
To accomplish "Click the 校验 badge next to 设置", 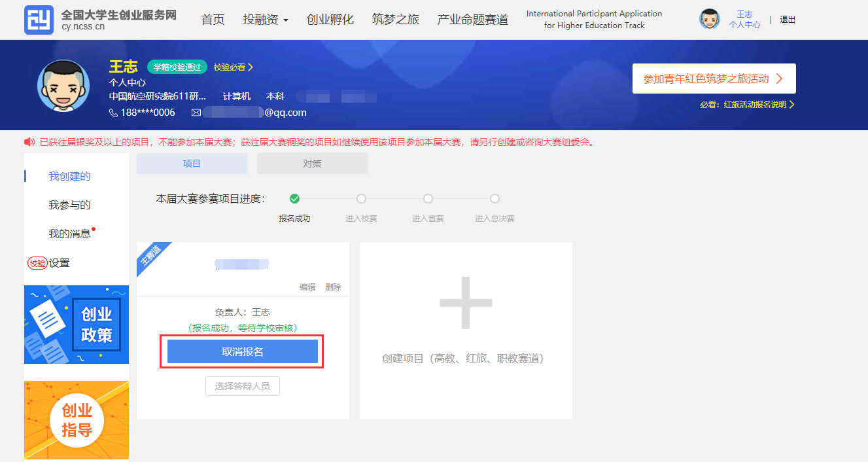I will point(37,263).
